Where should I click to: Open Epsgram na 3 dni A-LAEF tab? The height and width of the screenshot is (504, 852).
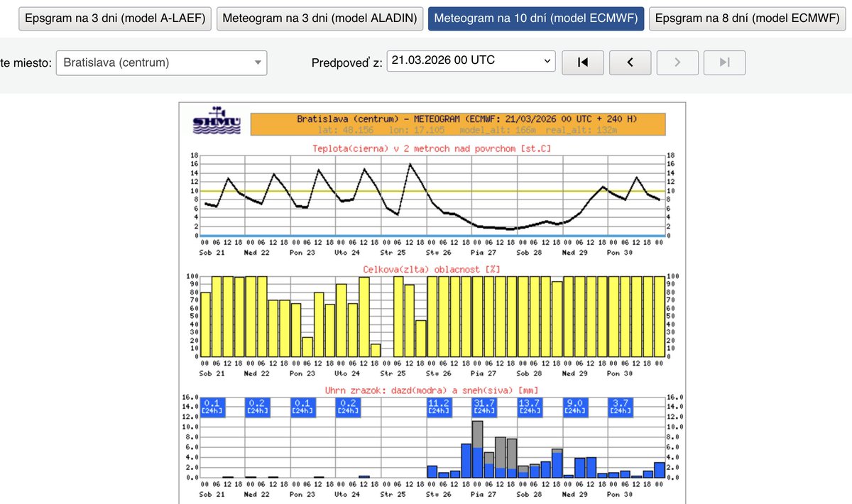115,18
